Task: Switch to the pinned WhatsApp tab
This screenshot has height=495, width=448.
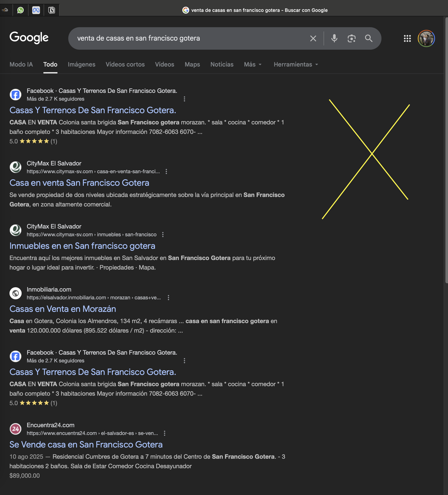Action: tap(20, 10)
